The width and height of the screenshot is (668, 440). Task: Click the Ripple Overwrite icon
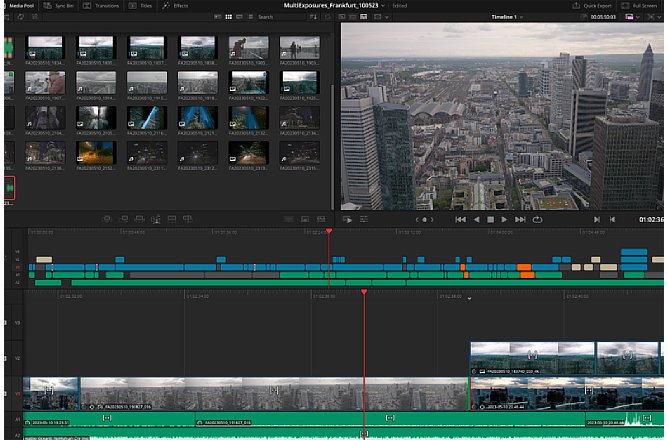[139, 219]
